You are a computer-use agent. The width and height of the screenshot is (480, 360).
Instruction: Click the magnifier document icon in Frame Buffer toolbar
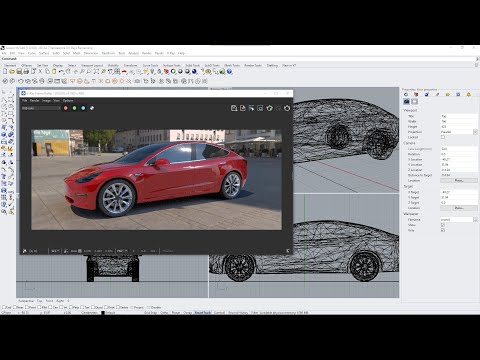[234, 108]
